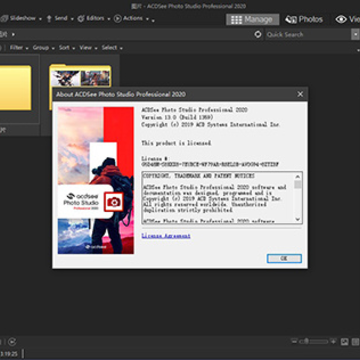Viewport: 360px width, 360px height.
Task: Click the View mode eye icon
Action: 341,20
